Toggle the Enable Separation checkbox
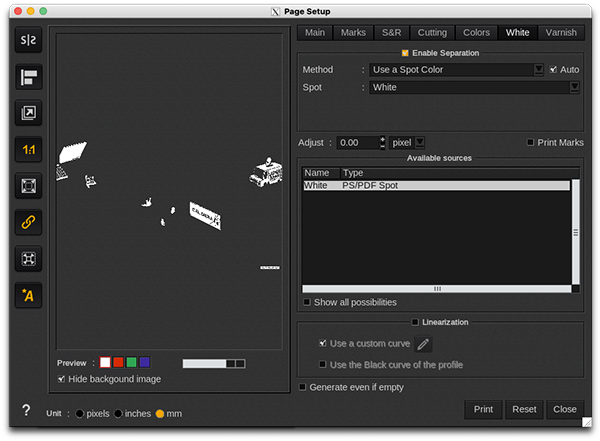Viewport: 600px width, 441px height. pos(405,52)
